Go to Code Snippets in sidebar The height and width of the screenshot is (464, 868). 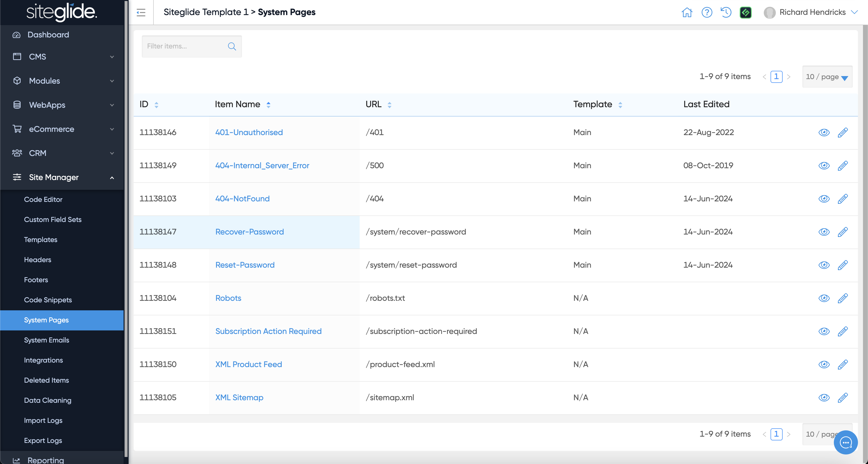[48, 300]
